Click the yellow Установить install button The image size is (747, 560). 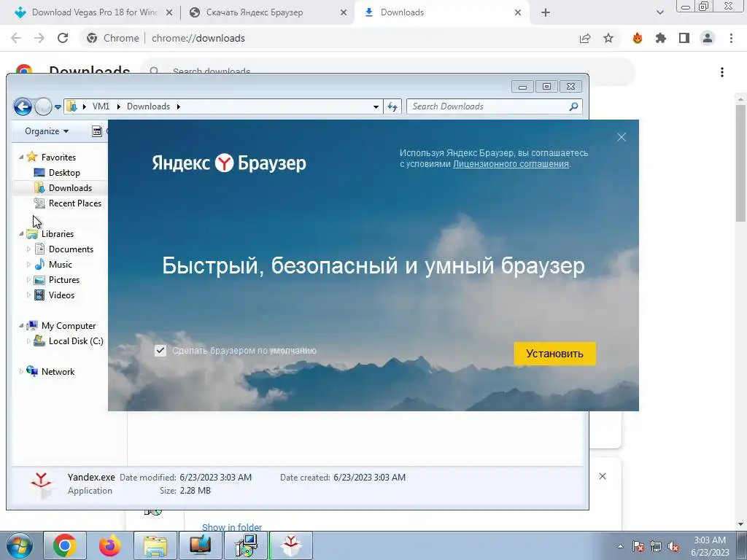[554, 354]
